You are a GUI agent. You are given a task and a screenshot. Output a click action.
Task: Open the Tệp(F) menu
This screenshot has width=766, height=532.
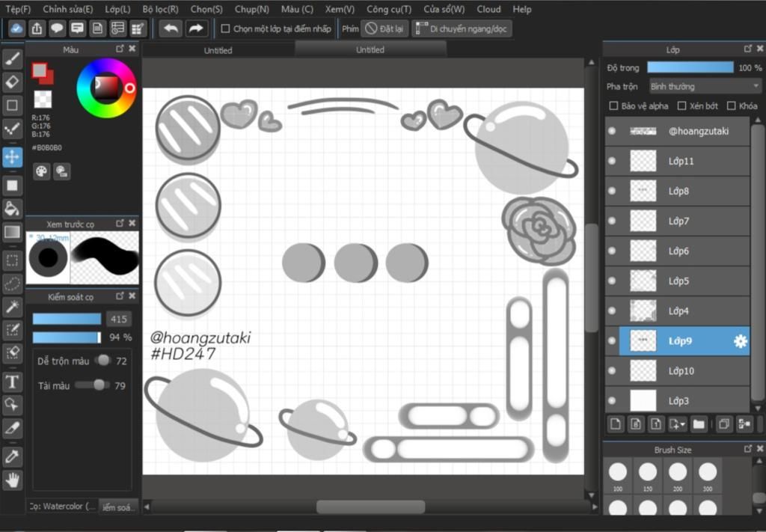point(18,9)
